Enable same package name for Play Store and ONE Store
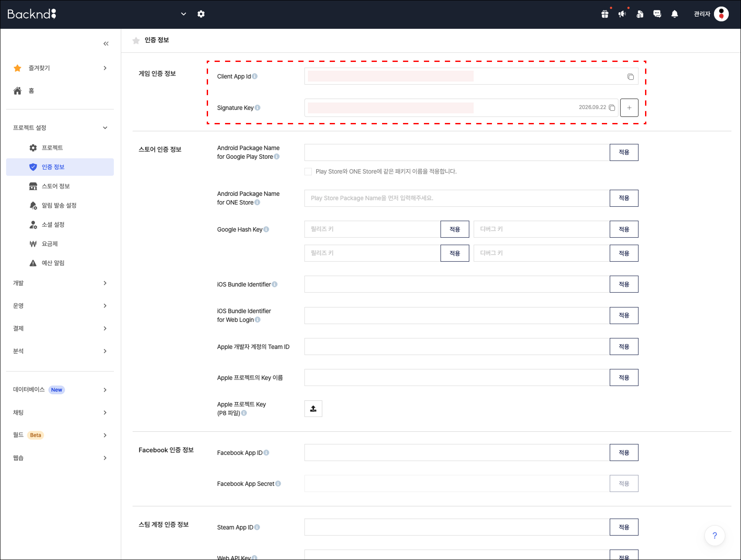This screenshot has width=741, height=560. [x=308, y=172]
